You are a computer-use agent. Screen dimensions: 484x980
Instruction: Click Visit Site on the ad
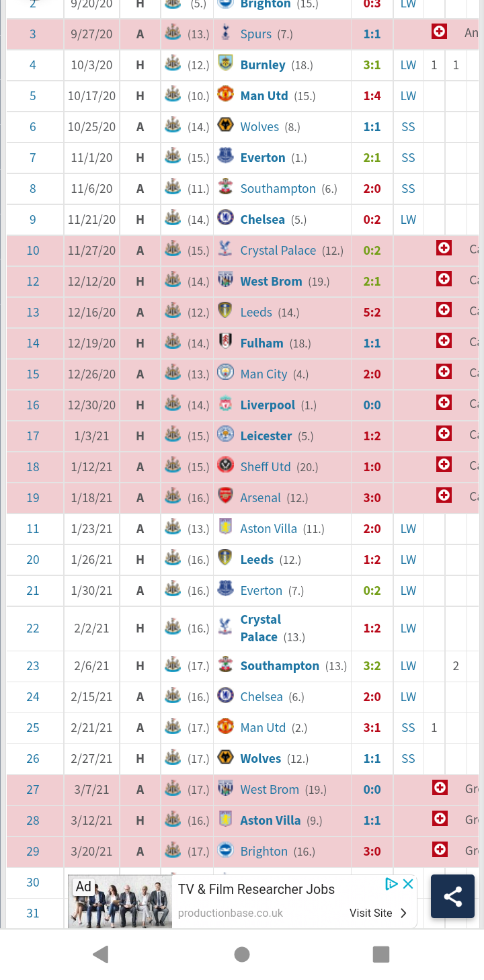tap(378, 913)
